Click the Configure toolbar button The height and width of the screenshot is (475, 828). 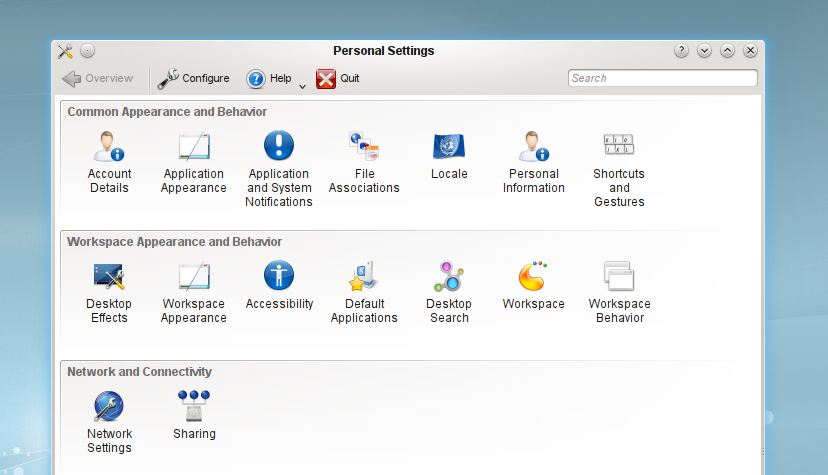coord(193,79)
